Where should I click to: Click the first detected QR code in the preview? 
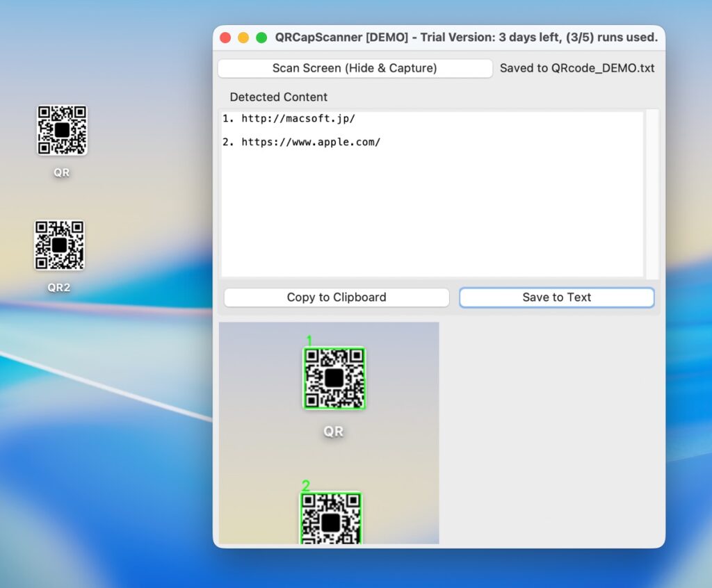(x=334, y=378)
